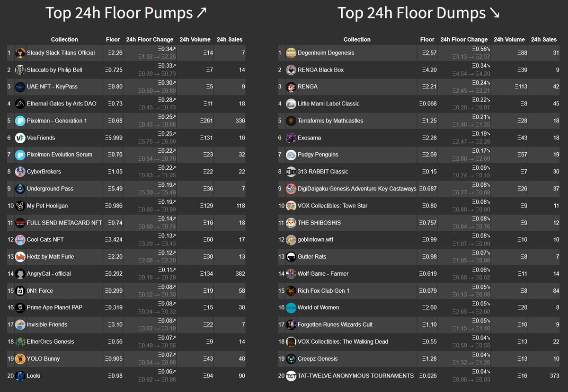Click the TAT-TWELVE ANONYMOUS TOURNAMENTS logo
The image size is (568, 392).
tap(291, 376)
